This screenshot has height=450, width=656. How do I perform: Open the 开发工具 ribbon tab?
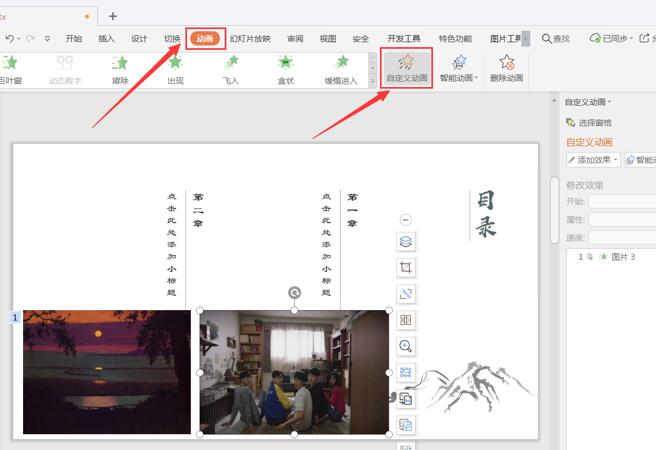click(x=404, y=38)
